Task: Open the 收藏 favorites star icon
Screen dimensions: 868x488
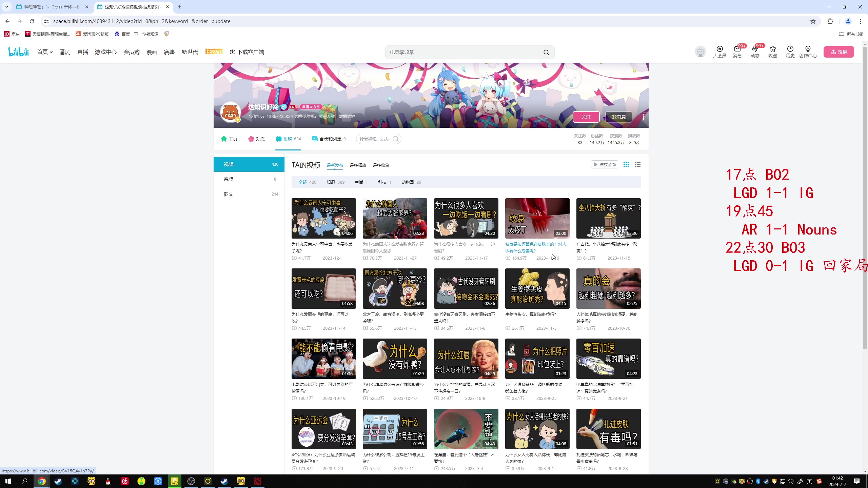Action: click(x=772, y=49)
